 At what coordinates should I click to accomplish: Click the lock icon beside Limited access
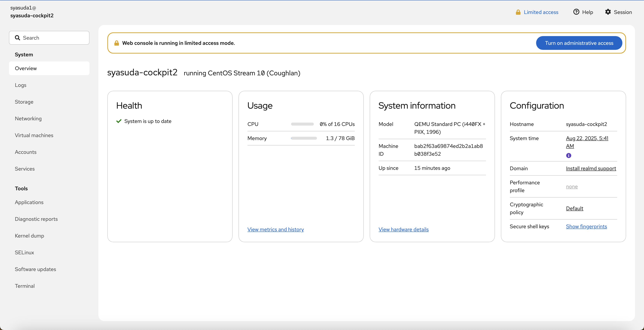coord(518,12)
